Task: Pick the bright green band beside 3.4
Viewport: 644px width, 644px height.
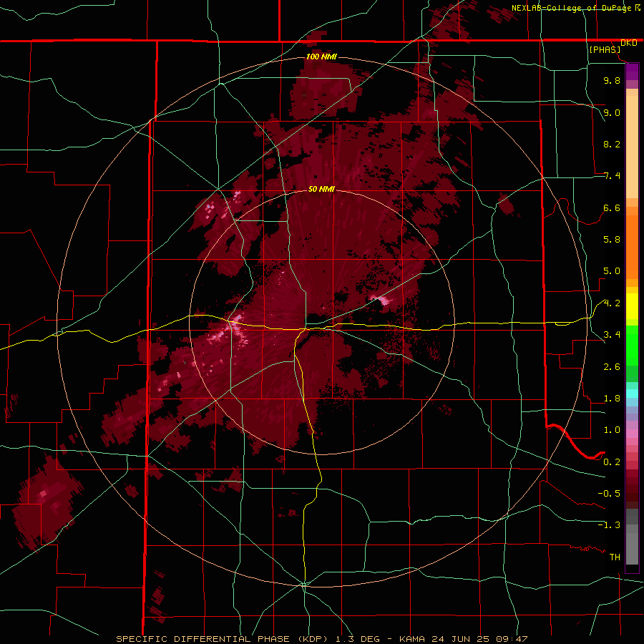Action: tap(632, 344)
